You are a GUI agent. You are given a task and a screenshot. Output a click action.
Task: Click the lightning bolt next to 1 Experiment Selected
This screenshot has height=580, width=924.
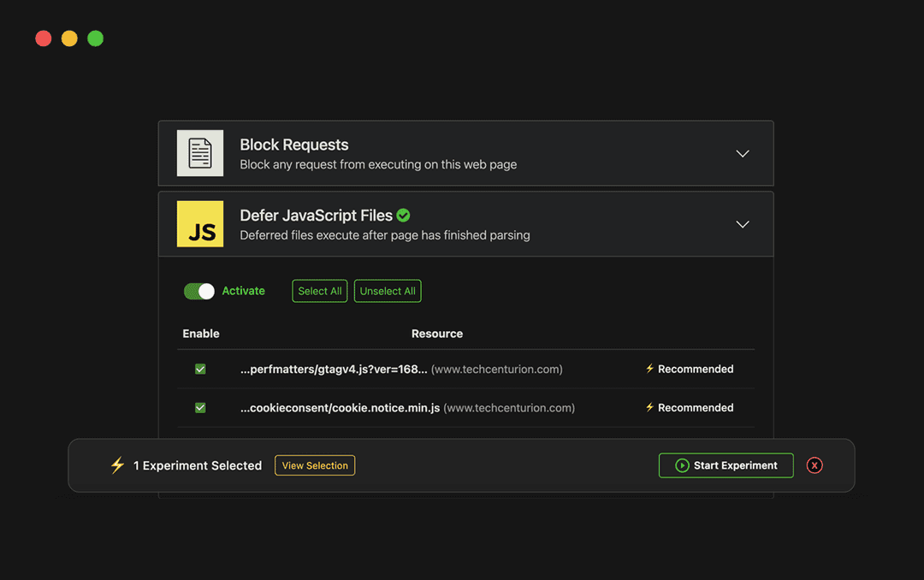point(117,465)
